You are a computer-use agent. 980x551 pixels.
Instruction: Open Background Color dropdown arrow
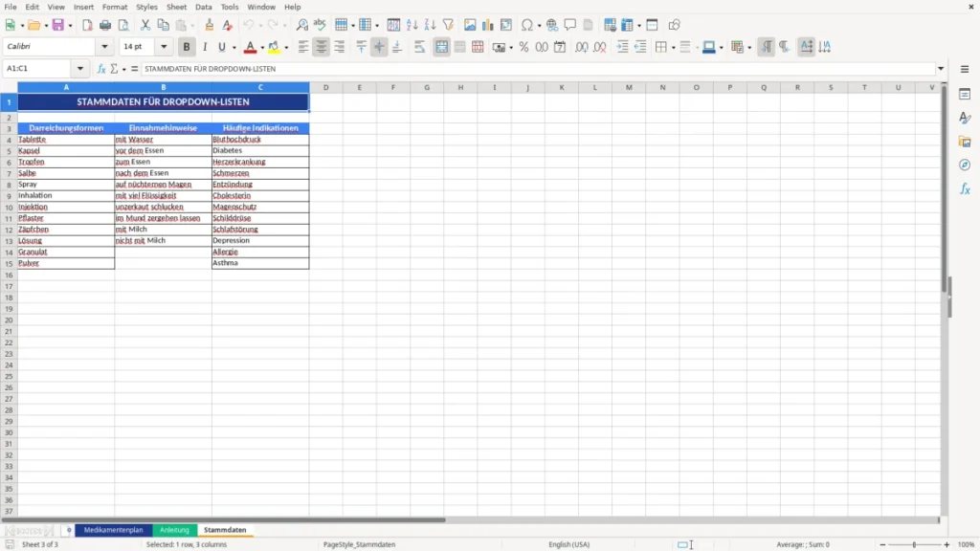tap(286, 48)
